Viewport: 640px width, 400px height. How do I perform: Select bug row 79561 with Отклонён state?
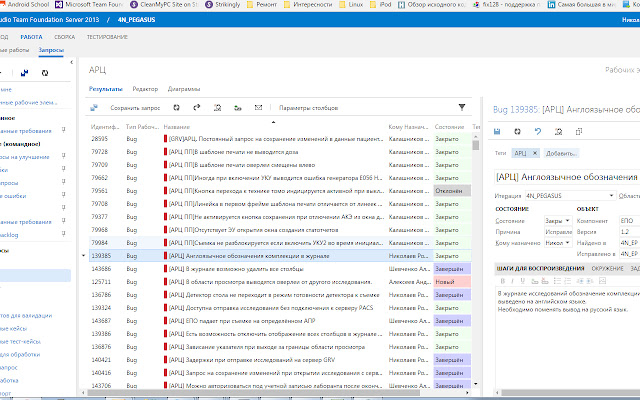[280, 191]
